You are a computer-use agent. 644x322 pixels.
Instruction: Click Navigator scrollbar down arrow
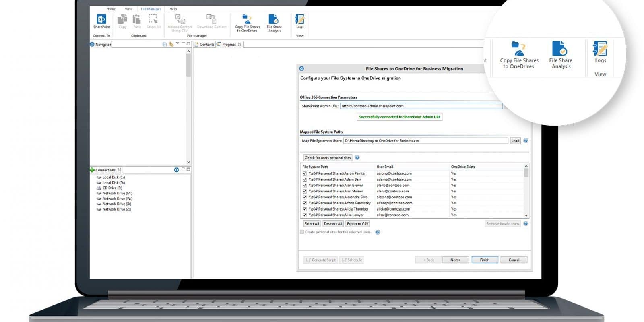click(x=188, y=162)
